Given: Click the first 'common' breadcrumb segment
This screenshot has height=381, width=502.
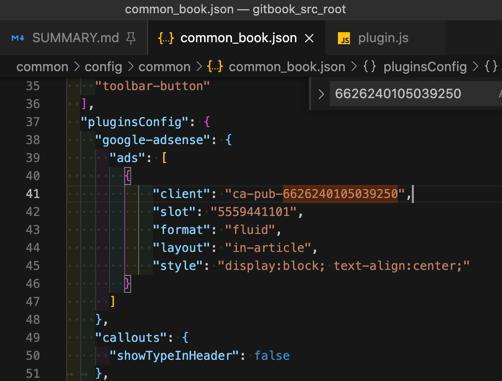Looking at the screenshot, I should (x=42, y=67).
